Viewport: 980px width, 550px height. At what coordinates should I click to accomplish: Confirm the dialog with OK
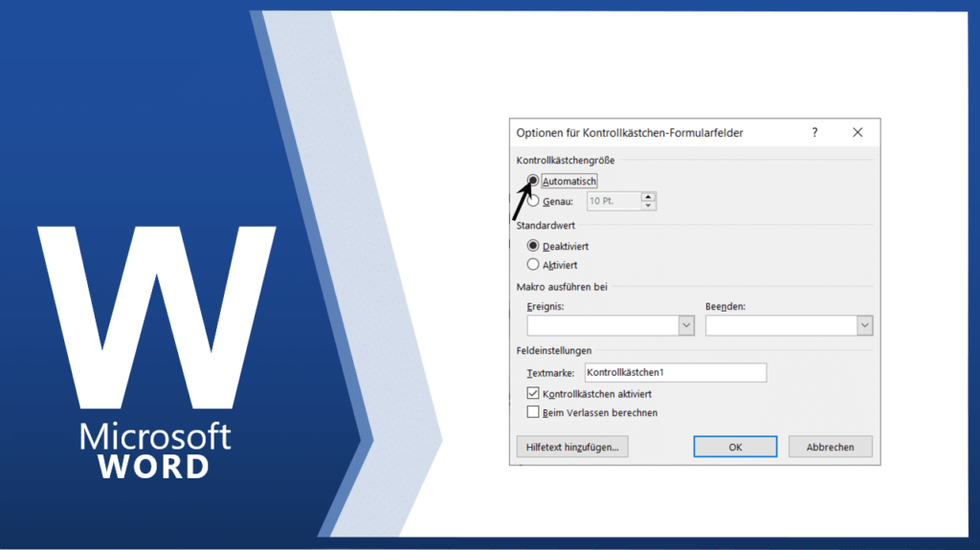pyautogui.click(x=735, y=447)
